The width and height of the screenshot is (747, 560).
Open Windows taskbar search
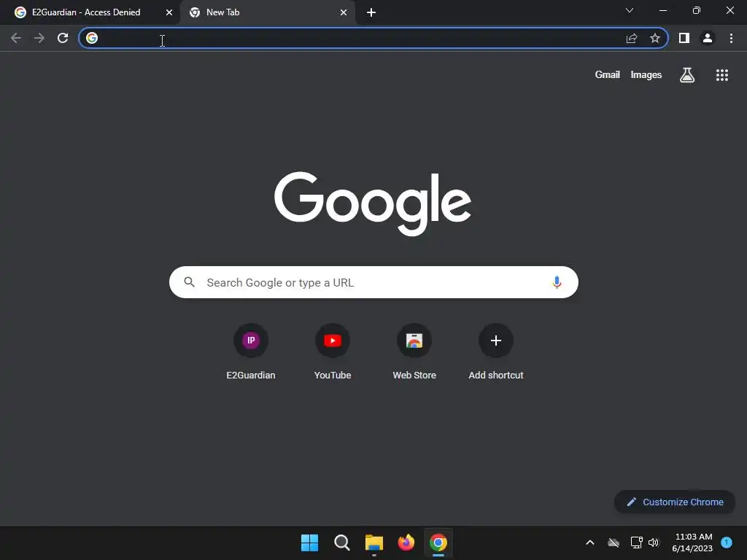point(341,542)
